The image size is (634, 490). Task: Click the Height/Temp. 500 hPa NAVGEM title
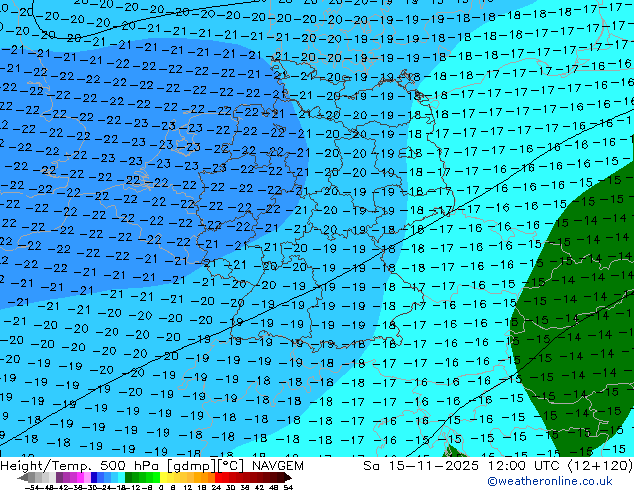(152, 466)
